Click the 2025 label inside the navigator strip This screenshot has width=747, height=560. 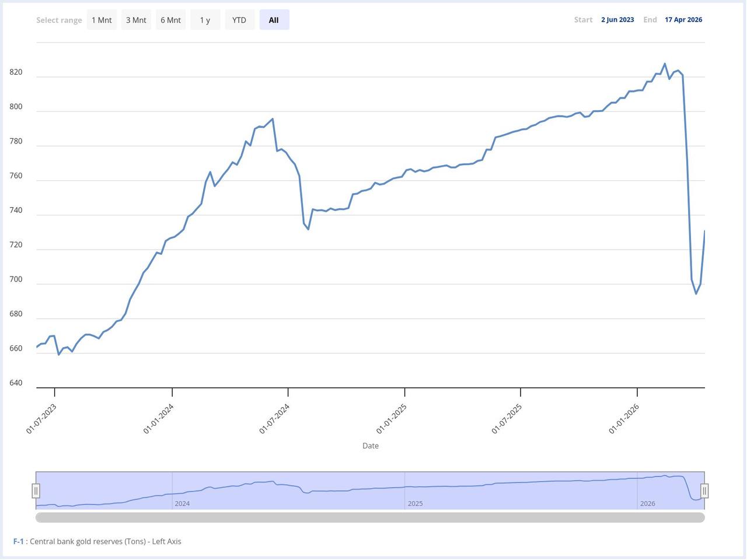coord(416,503)
